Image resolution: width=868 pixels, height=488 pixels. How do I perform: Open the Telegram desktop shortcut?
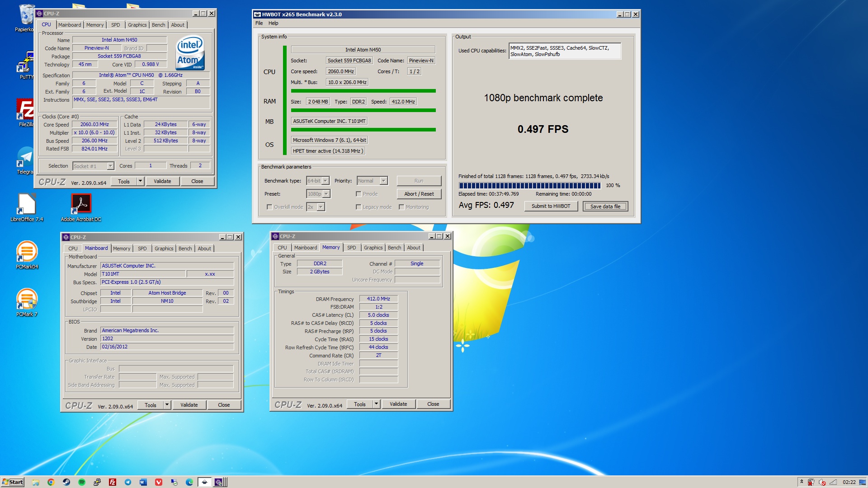[25, 160]
